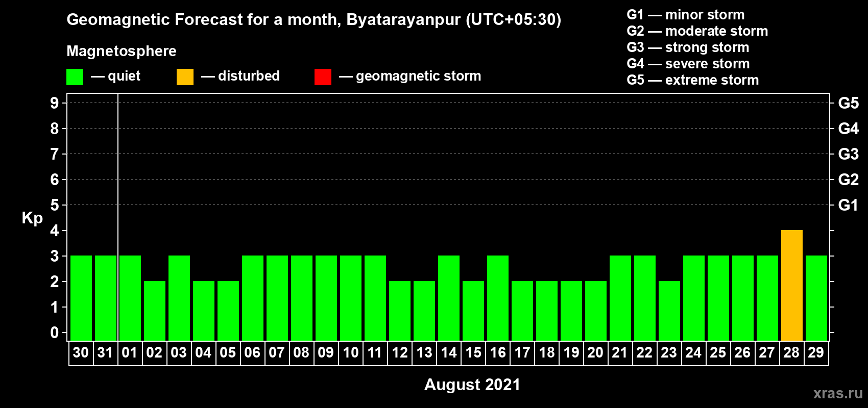This screenshot has height=408, width=868.
Task: Click the '— geomagnetic storm' legend text
Action: [410, 76]
